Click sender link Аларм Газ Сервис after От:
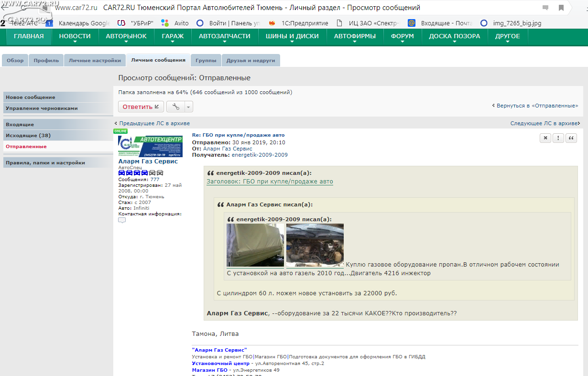The width and height of the screenshot is (588, 376). click(x=228, y=149)
